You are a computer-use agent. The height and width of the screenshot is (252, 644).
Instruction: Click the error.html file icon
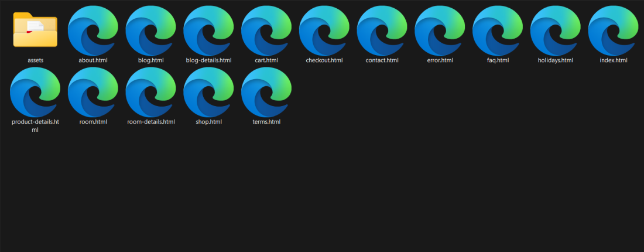coord(440,30)
